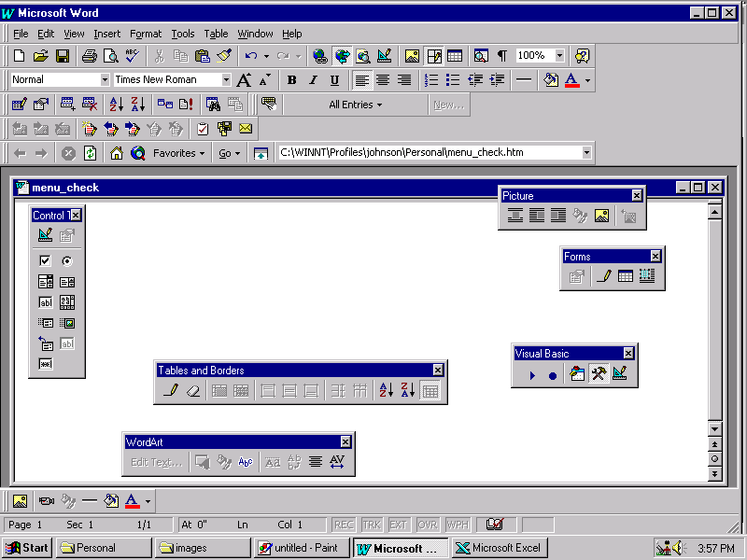Viewport: 747px width, 560px height.
Task: Save the document with floppy disk icon
Action: (63, 56)
